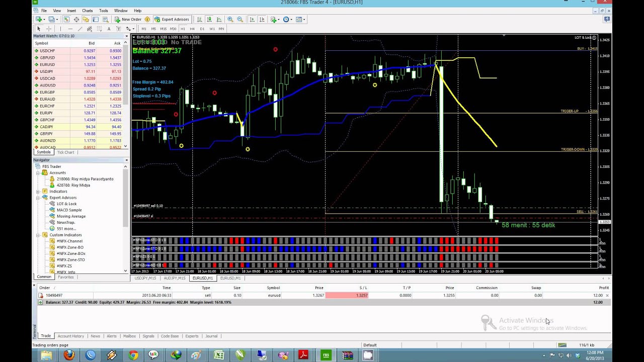Toggle the Auto Scroll chart icon

coord(252,19)
